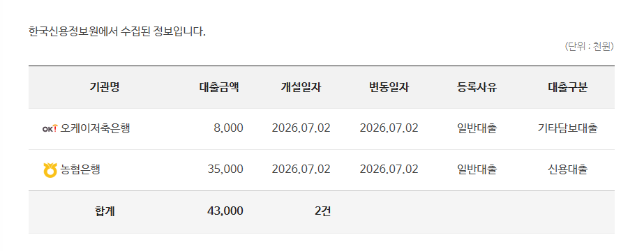This screenshot has height=251, width=644.
Task: Click the 대출금액 column header
Action: point(219,87)
